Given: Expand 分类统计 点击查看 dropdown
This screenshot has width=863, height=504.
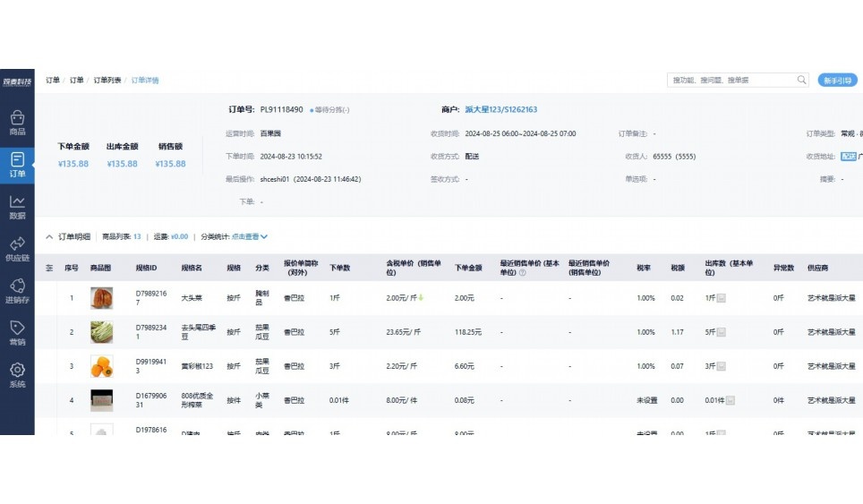Looking at the screenshot, I should pyautogui.click(x=250, y=237).
